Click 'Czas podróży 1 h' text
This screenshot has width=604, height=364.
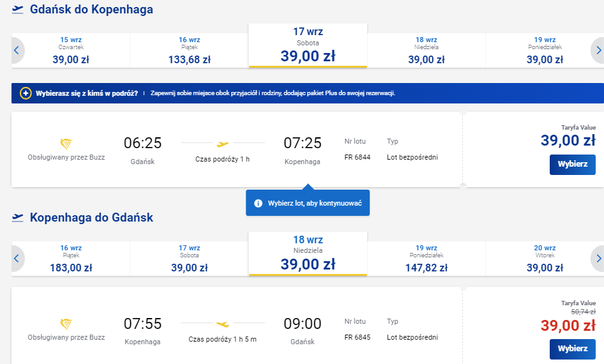pos(222,159)
